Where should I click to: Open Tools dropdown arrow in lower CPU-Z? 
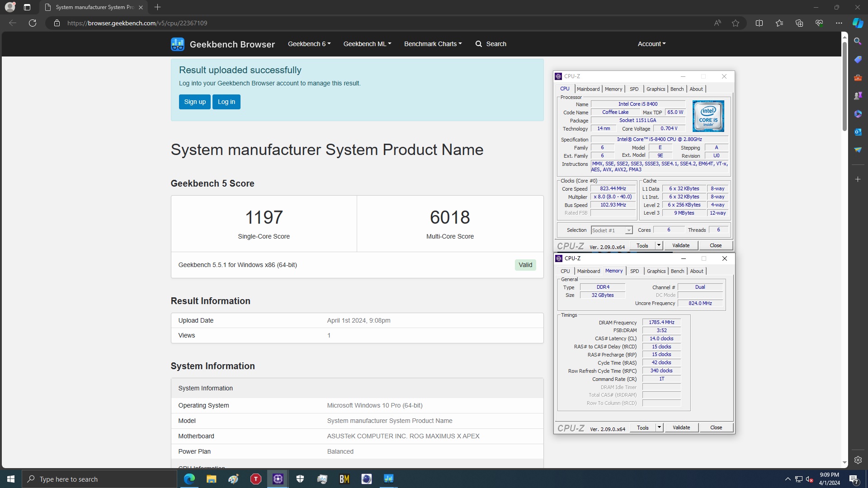(x=659, y=427)
